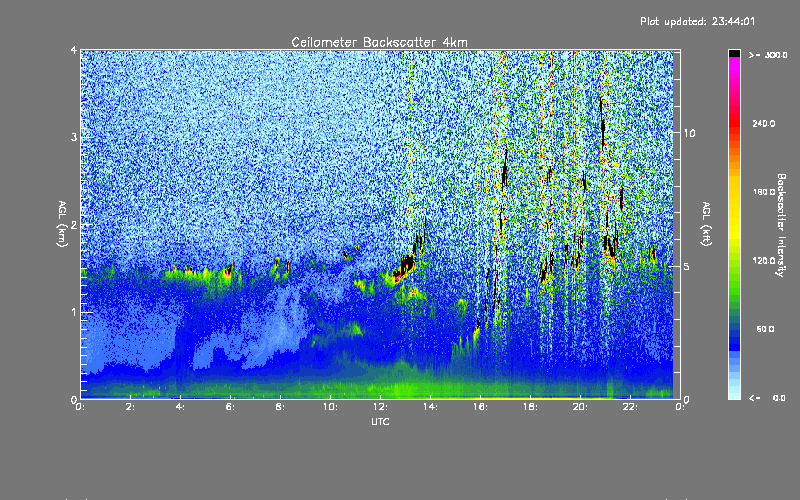Click the '12:' tick on the UTC axis
800x500 pixels.
(x=381, y=407)
